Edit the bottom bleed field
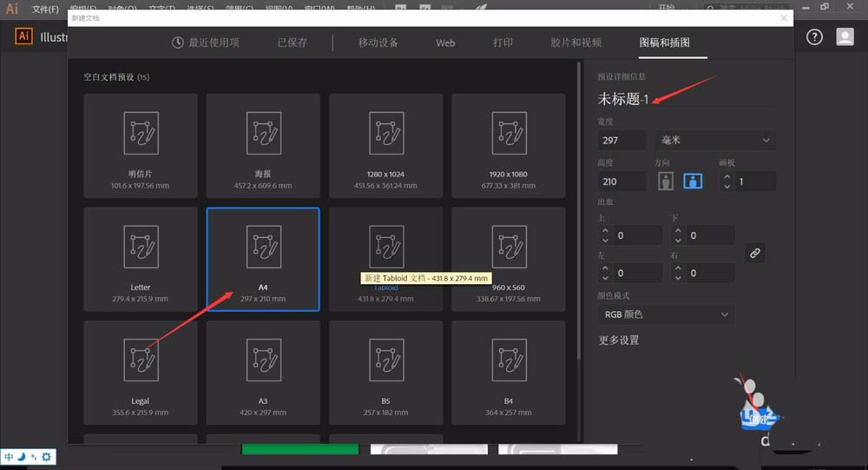Viewport: 868px width, 470px height. coord(710,235)
